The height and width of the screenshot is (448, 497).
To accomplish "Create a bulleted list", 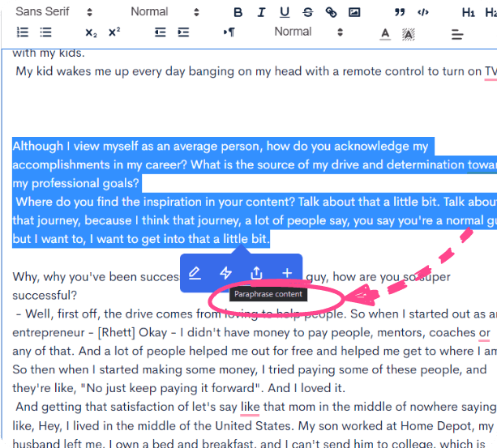I will pos(46,32).
